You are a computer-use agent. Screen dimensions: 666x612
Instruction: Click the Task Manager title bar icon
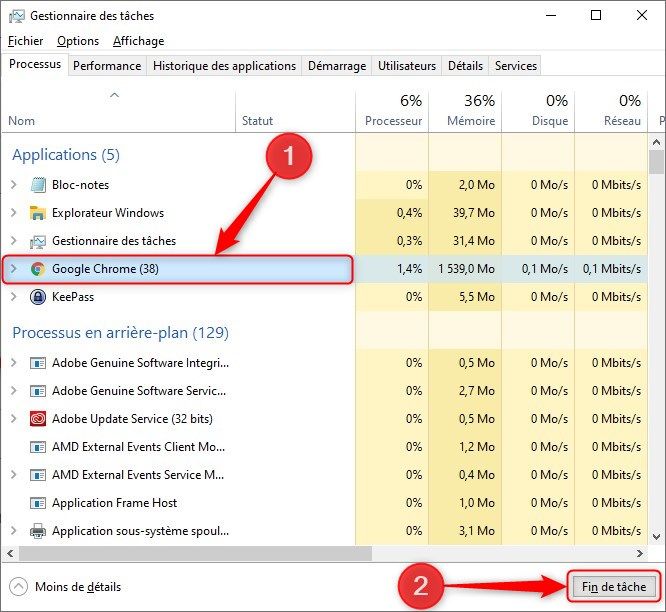[x=17, y=16]
